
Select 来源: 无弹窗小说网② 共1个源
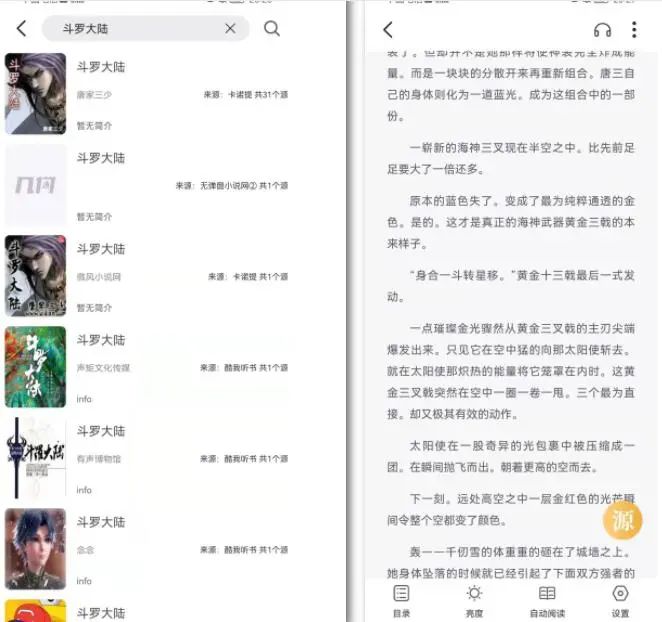(232, 185)
